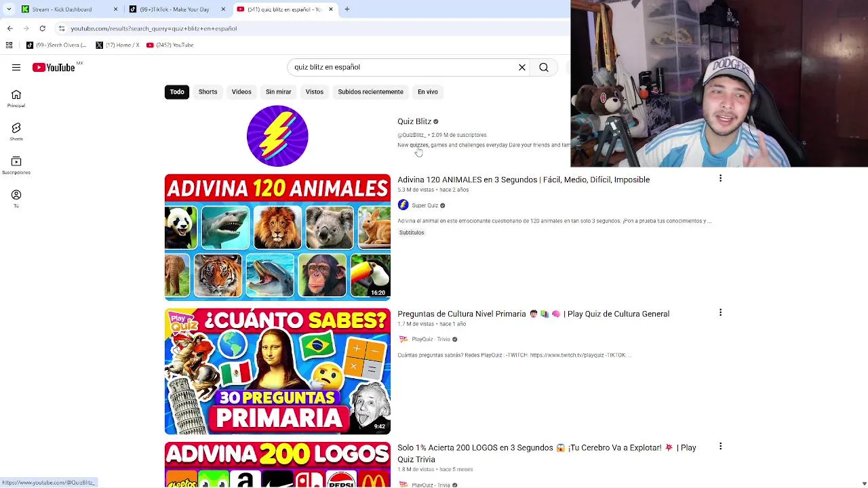Viewport: 868px width, 488px height.
Task: Open Preguntas de Cultura Nivel Primaria title
Action: [533, 314]
